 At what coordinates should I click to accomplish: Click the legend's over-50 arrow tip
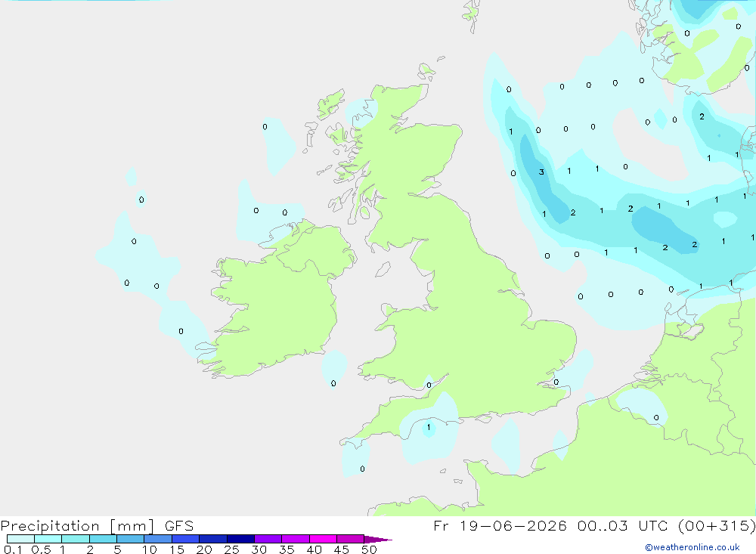(379, 540)
